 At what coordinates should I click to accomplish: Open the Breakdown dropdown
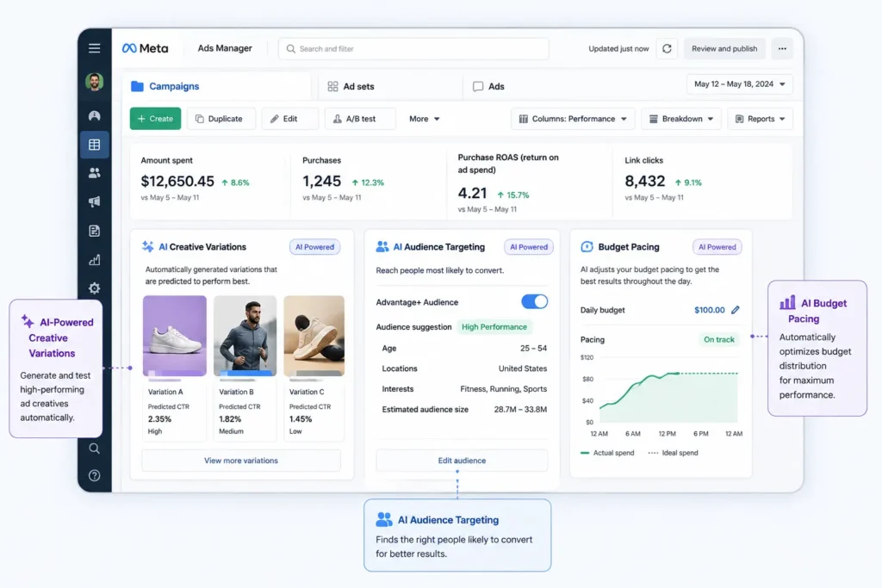pyautogui.click(x=681, y=119)
